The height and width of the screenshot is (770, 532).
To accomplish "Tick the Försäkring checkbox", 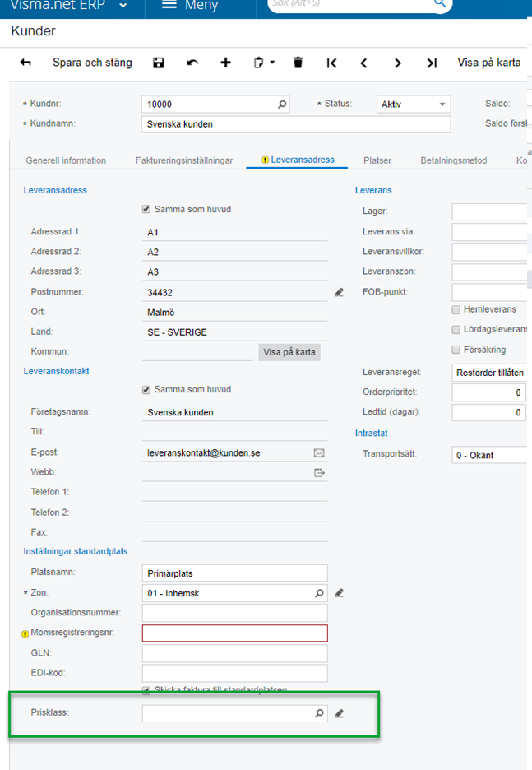I will click(456, 350).
